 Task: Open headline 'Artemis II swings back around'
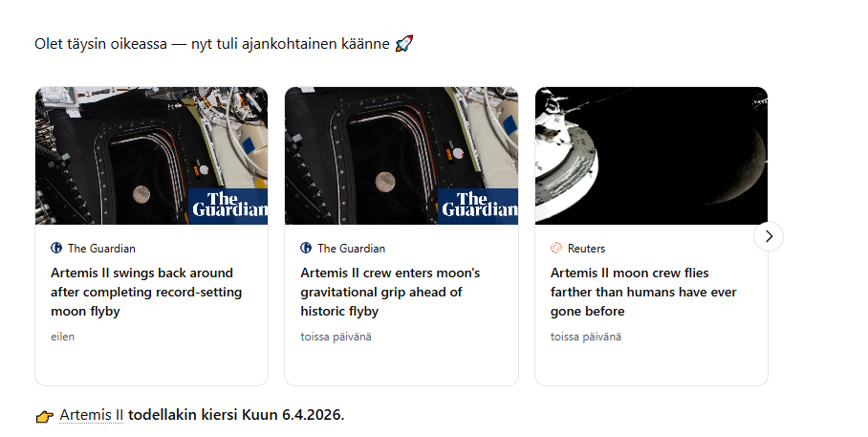coord(146,292)
